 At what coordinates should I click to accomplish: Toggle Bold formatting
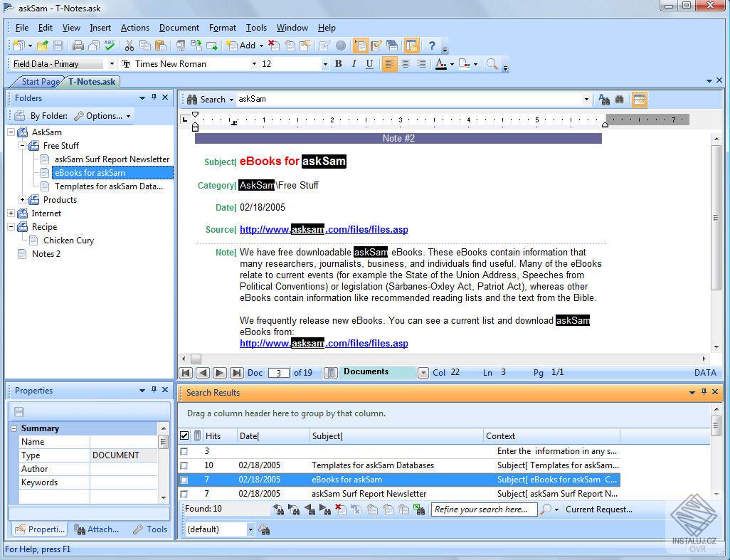(339, 64)
